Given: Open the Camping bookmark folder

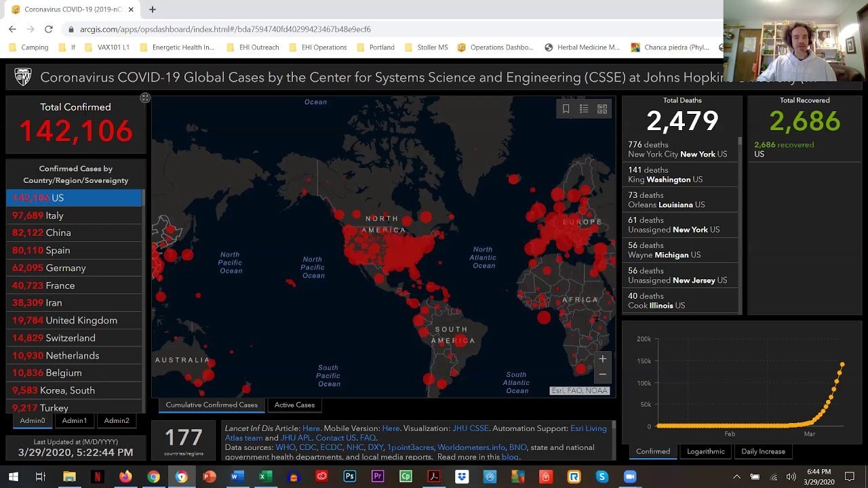Looking at the screenshot, I should coord(28,47).
